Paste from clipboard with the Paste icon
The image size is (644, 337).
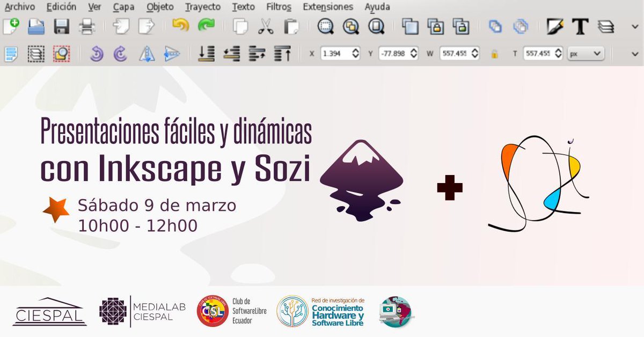tap(291, 26)
